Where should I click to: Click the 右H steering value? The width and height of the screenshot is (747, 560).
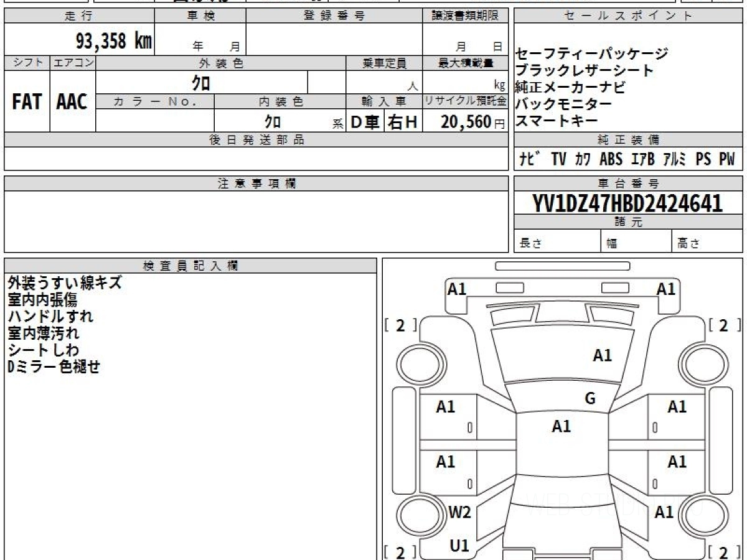click(403, 122)
